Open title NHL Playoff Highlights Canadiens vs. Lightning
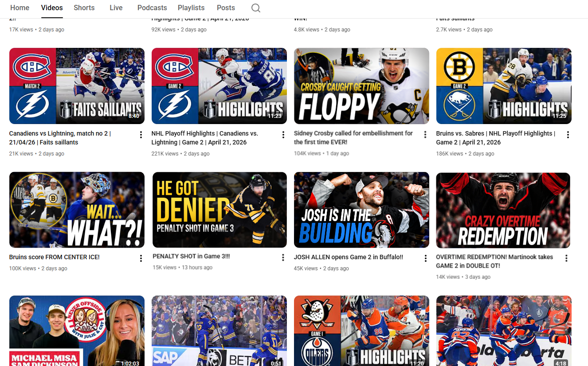This screenshot has height=366, width=588. pos(205,138)
